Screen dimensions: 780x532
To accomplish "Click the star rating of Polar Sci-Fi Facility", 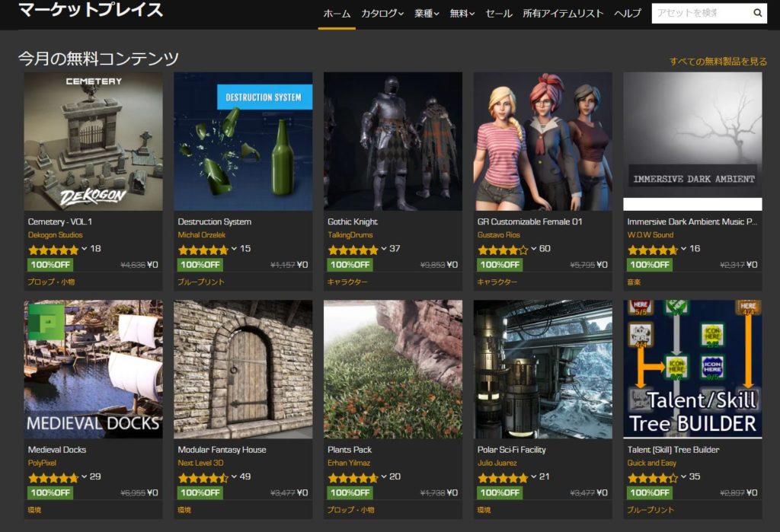I will pyautogui.click(x=503, y=477).
